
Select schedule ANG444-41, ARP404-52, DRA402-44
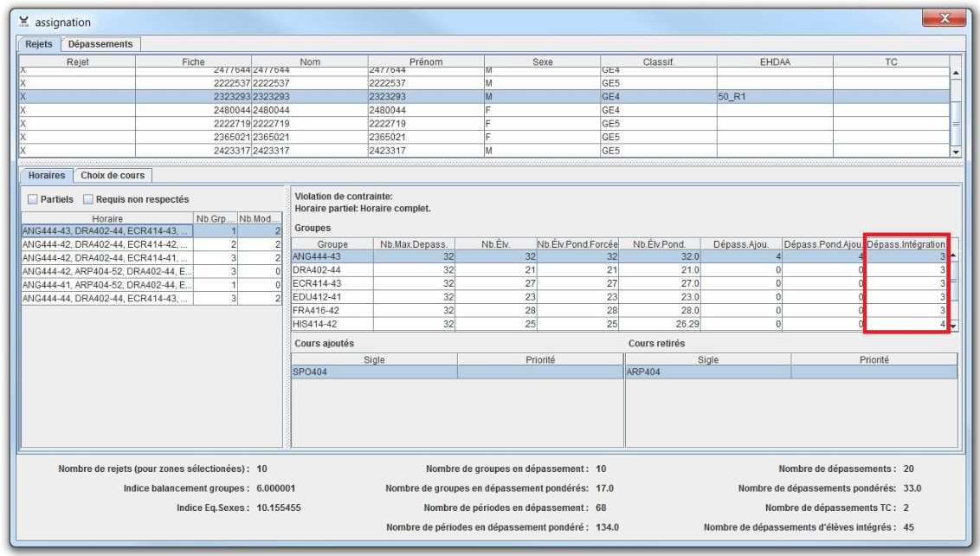pos(152,285)
